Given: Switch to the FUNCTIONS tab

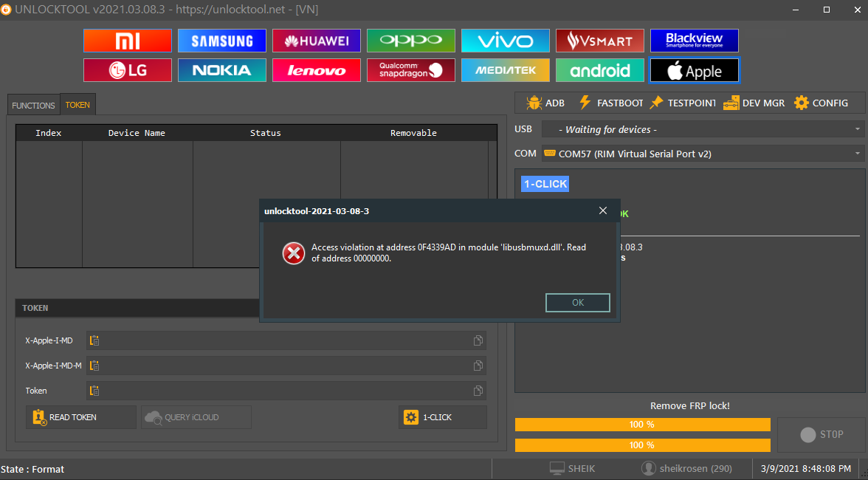Looking at the screenshot, I should tap(33, 105).
